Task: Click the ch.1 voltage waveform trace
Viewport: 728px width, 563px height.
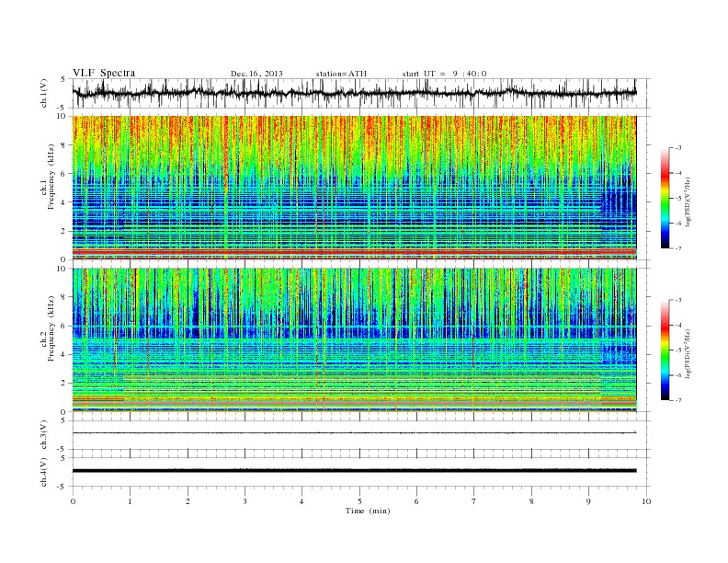Action: point(354,93)
